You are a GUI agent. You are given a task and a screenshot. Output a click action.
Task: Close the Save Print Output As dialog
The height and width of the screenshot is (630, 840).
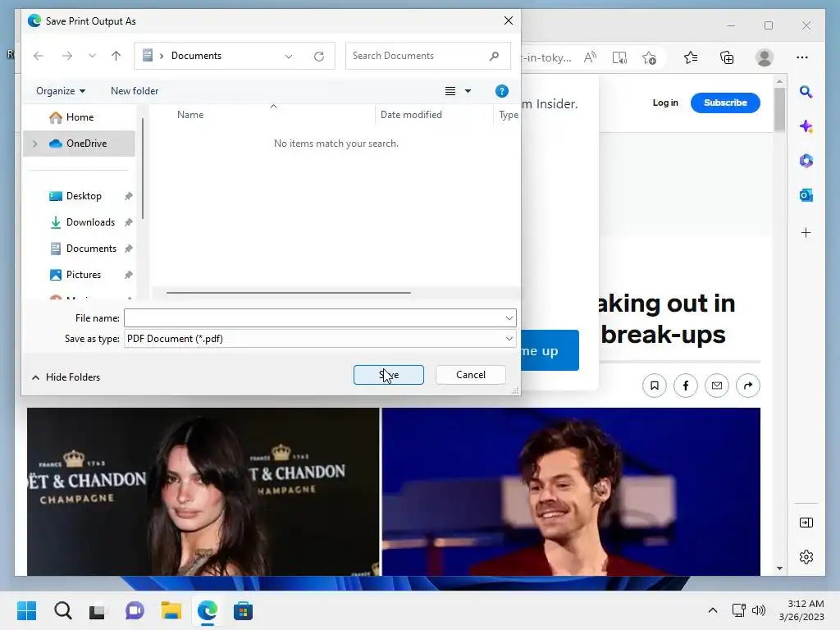[509, 21]
